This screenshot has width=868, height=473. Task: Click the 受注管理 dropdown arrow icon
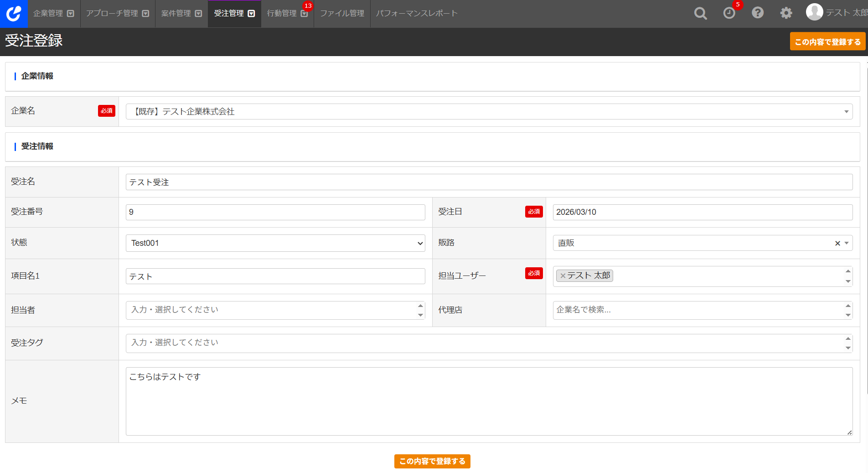251,14
